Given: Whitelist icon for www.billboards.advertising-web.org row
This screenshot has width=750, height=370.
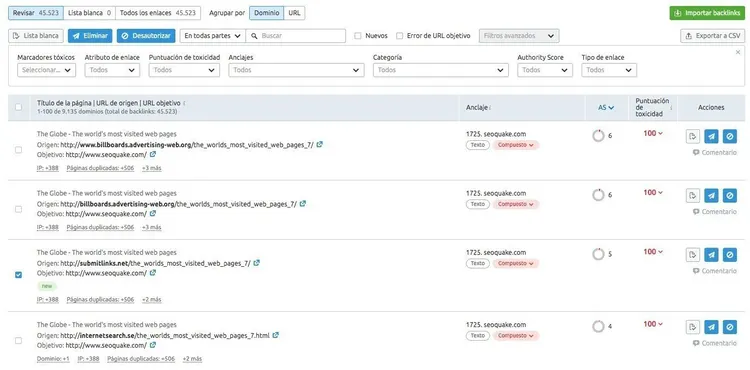Looking at the screenshot, I should [693, 136].
